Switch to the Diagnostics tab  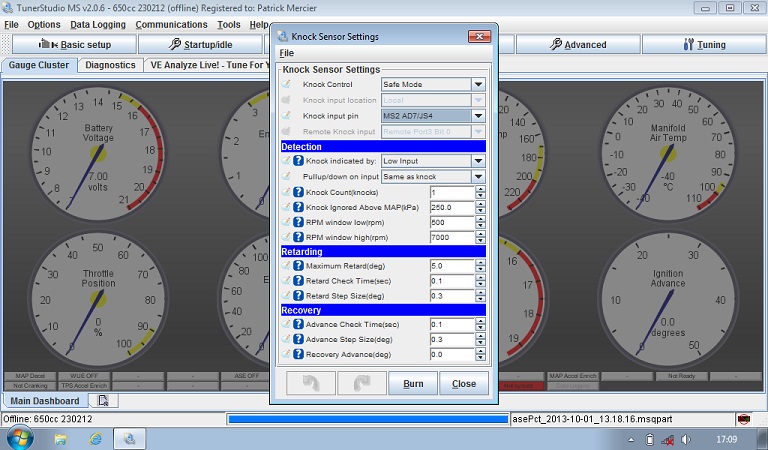tap(110, 65)
